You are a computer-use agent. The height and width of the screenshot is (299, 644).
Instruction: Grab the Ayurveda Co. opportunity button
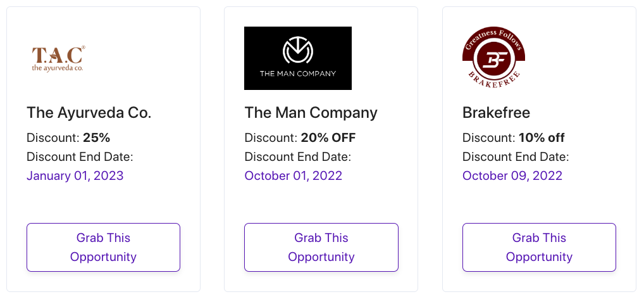(104, 247)
